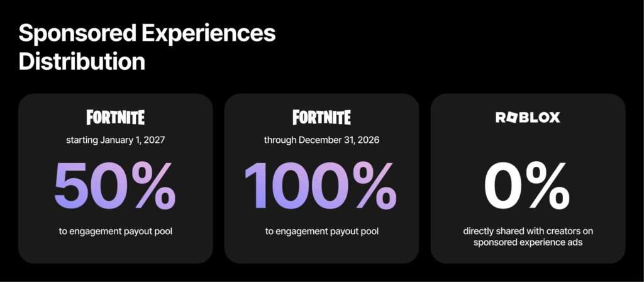Click 'to engagement payout pool' under 50%
Viewport: 644px width, 282px height.
tap(115, 232)
